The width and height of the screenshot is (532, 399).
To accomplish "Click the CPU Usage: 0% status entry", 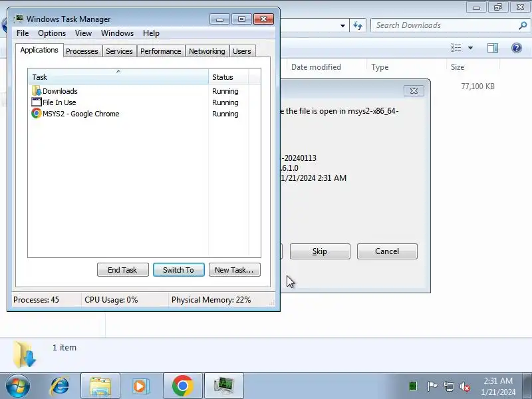I will 111,300.
